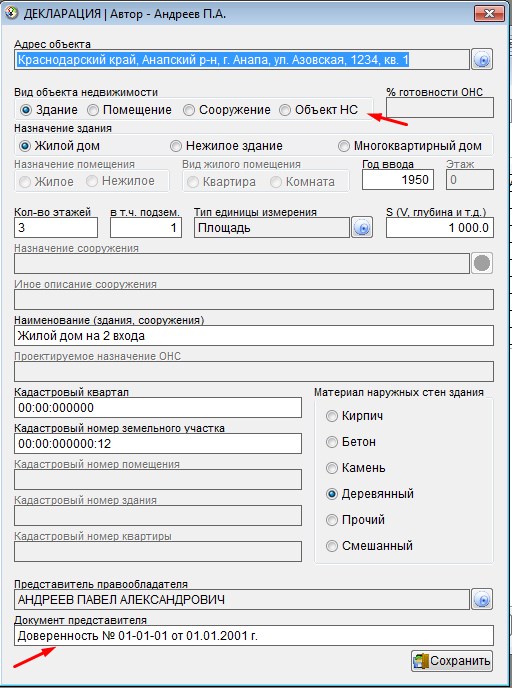Close the ДЕКЛАРАЦИЯ window

pyautogui.click(x=489, y=14)
